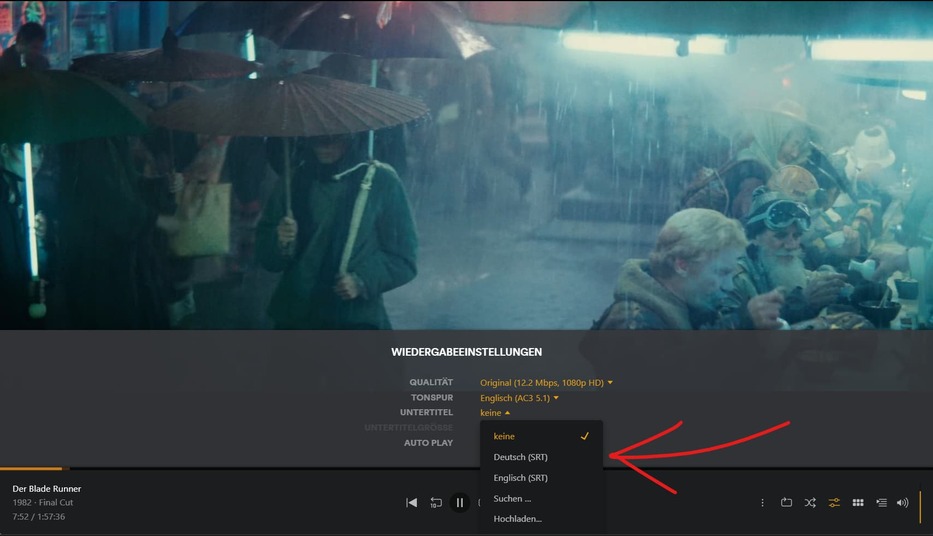Select the checked keine subtitle option

click(x=541, y=436)
